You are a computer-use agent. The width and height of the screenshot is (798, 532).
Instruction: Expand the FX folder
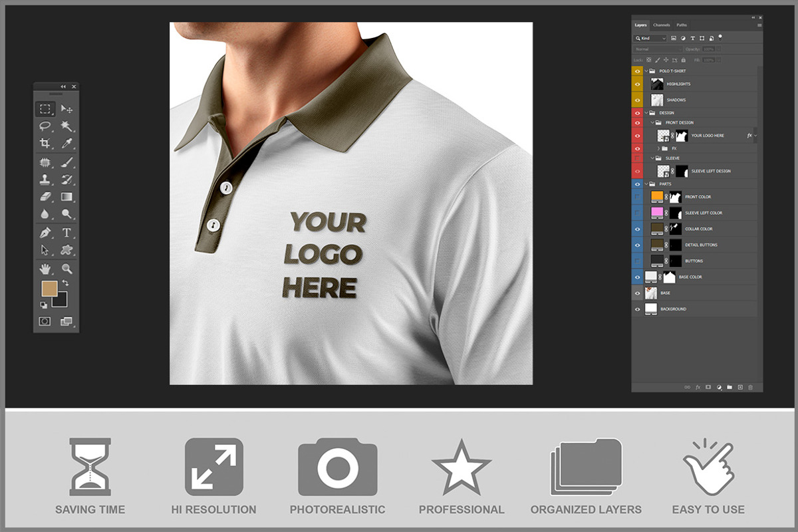tap(658, 148)
